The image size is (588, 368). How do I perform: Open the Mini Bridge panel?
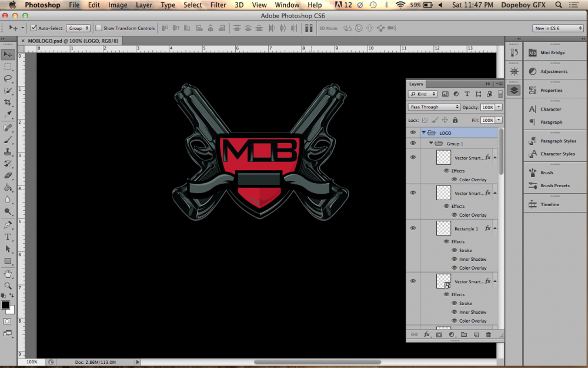(552, 53)
